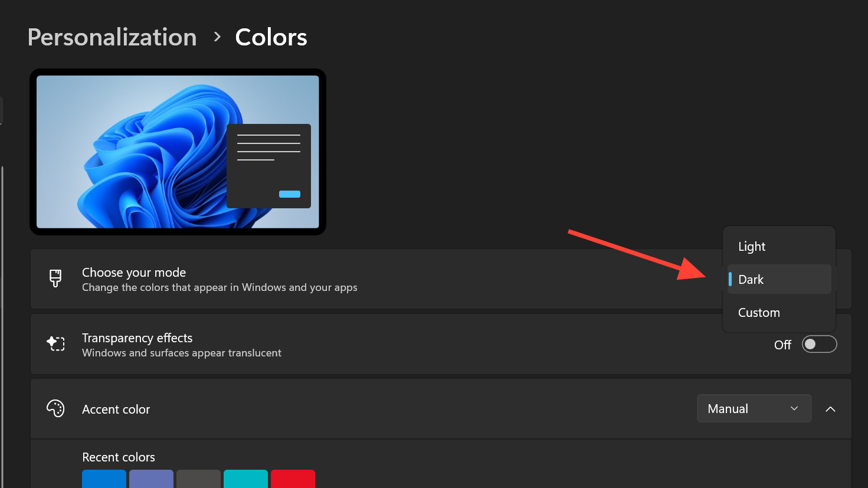Pick the gray recent color swatch
This screenshot has height=488, width=868.
198,479
